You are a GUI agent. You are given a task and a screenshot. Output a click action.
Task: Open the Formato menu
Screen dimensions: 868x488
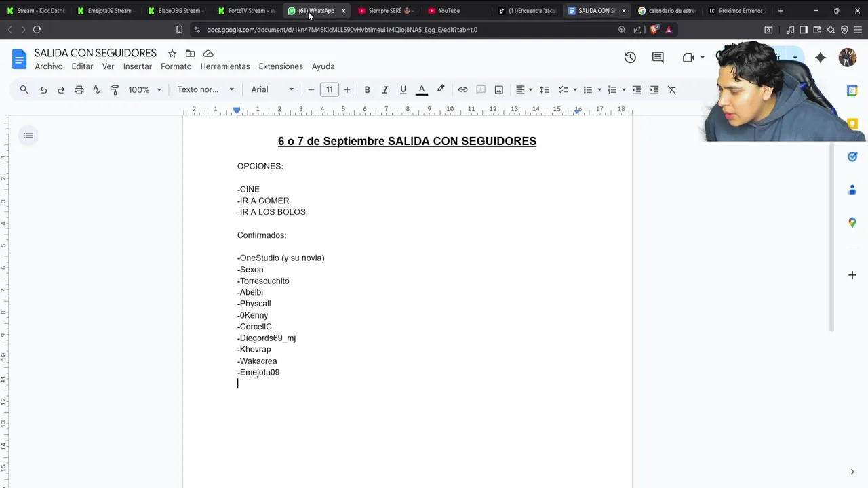176,66
